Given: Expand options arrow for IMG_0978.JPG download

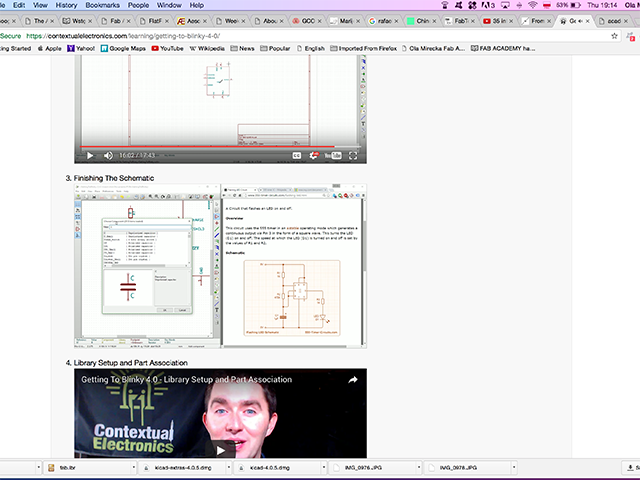Looking at the screenshot, I should click(x=514, y=468).
